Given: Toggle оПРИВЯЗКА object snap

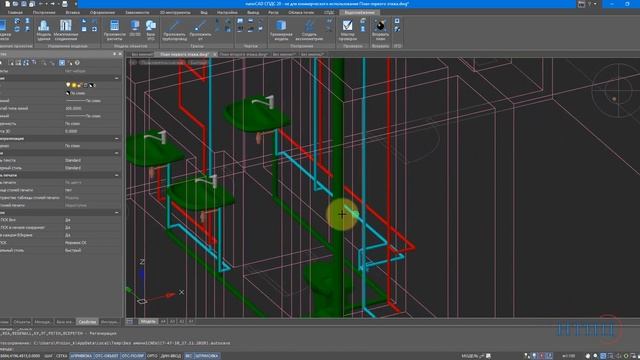Looking at the screenshot, I should coord(81,356).
